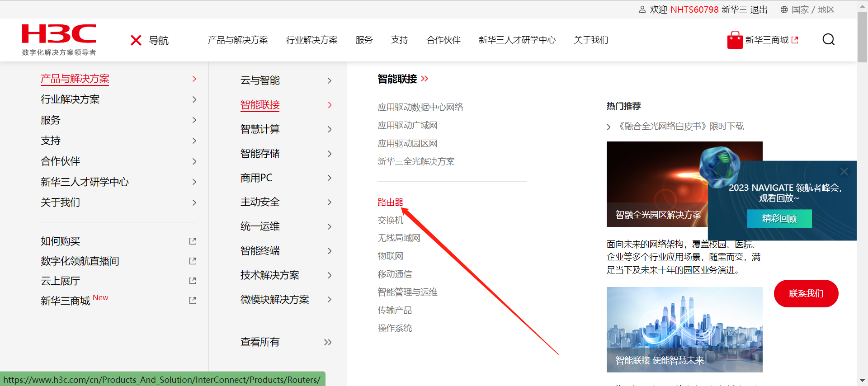Click the double chevron beside 查看所有
The width and height of the screenshot is (868, 386).
[328, 342]
